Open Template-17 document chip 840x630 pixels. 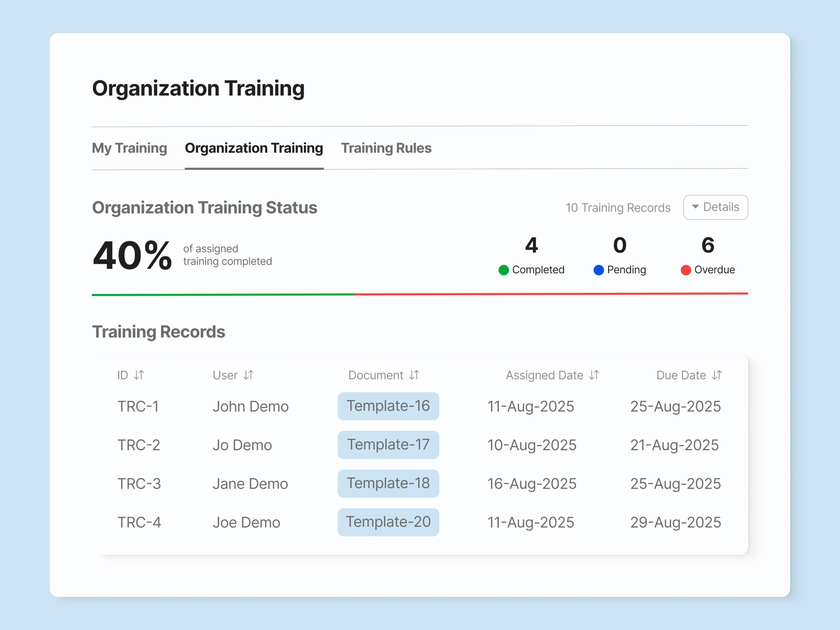click(388, 445)
